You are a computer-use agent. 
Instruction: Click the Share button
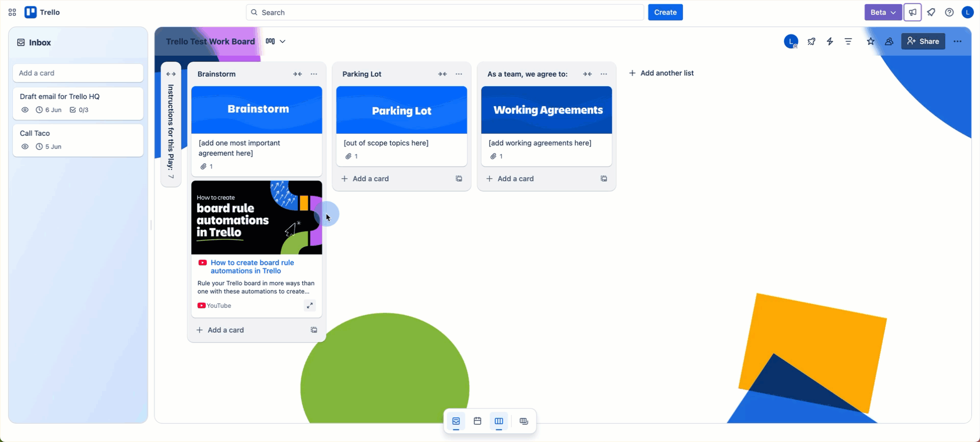[x=923, y=41]
